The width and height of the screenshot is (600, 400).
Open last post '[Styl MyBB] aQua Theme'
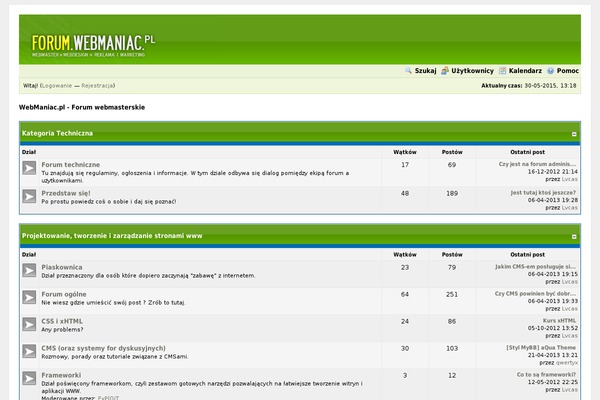541,348
